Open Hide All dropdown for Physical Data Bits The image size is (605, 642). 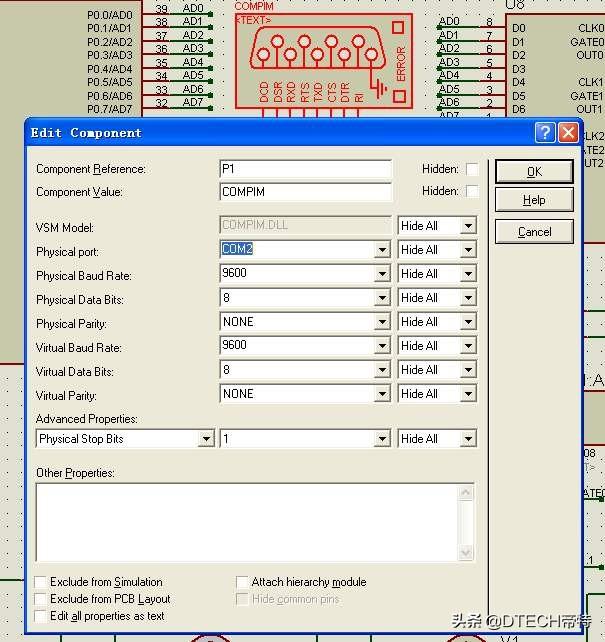click(468, 298)
